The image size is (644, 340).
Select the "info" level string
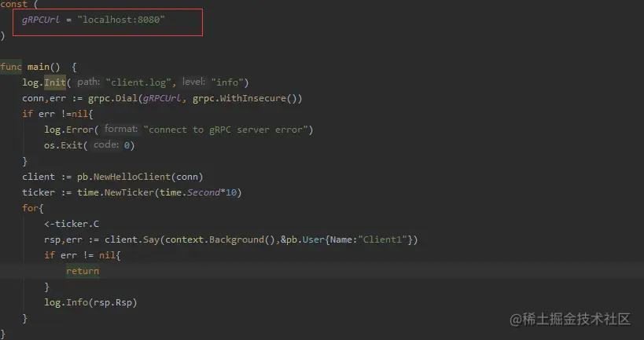point(227,82)
